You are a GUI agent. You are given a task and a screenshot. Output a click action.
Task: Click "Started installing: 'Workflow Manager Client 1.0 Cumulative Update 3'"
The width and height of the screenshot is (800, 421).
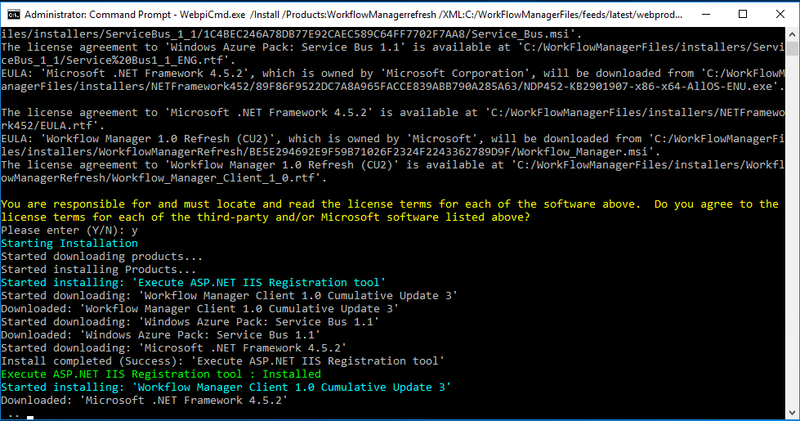pos(226,387)
